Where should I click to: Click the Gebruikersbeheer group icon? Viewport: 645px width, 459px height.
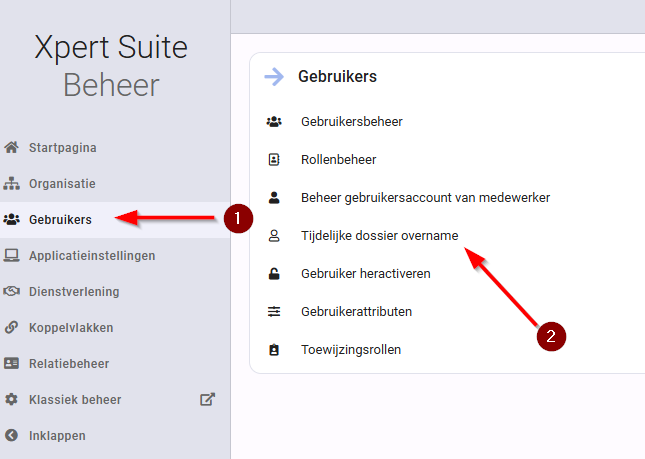pos(274,122)
